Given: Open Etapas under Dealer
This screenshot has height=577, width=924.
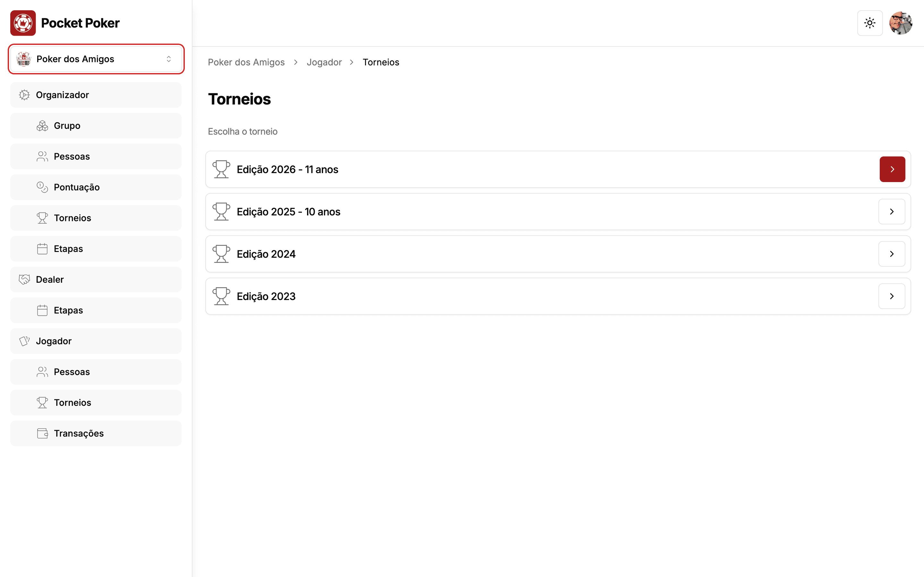Looking at the screenshot, I should click(96, 310).
